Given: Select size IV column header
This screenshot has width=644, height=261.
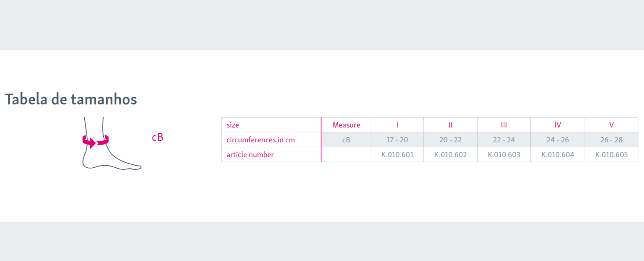Looking at the screenshot, I should pos(558,125).
